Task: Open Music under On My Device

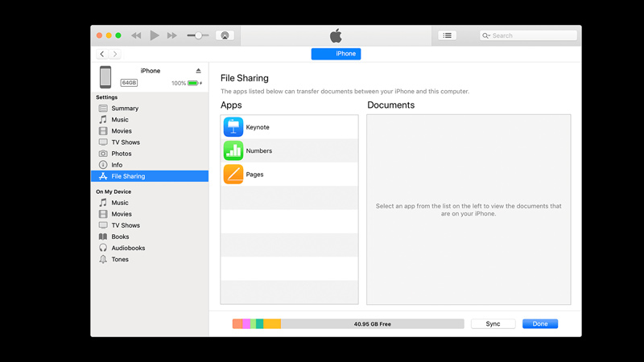Action: 150,203
